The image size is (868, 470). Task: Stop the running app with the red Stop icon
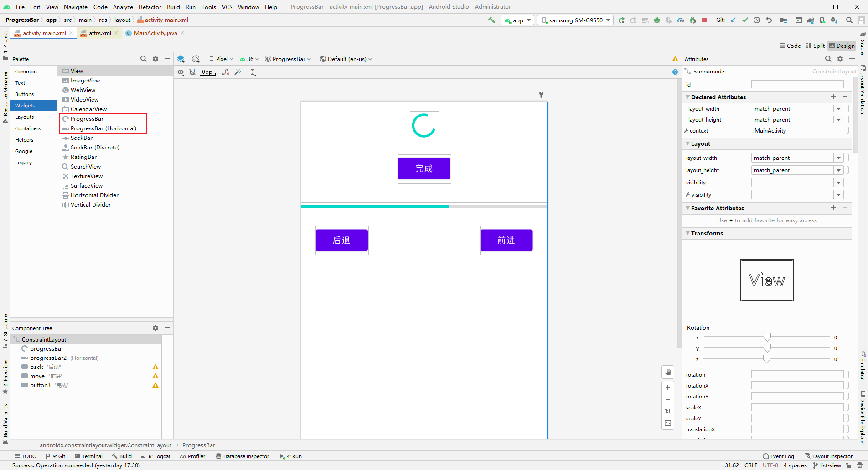pyautogui.click(x=704, y=20)
